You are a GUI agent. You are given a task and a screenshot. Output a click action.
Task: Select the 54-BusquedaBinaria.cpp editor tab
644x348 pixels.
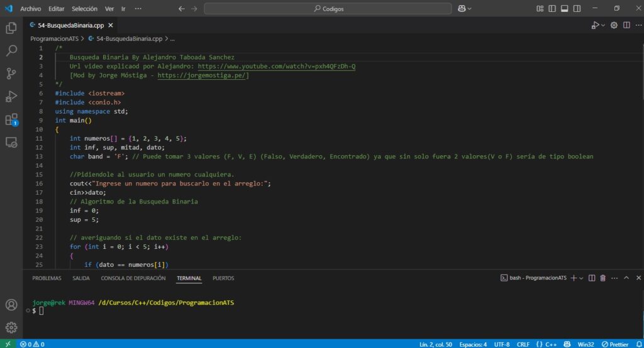tap(70, 26)
